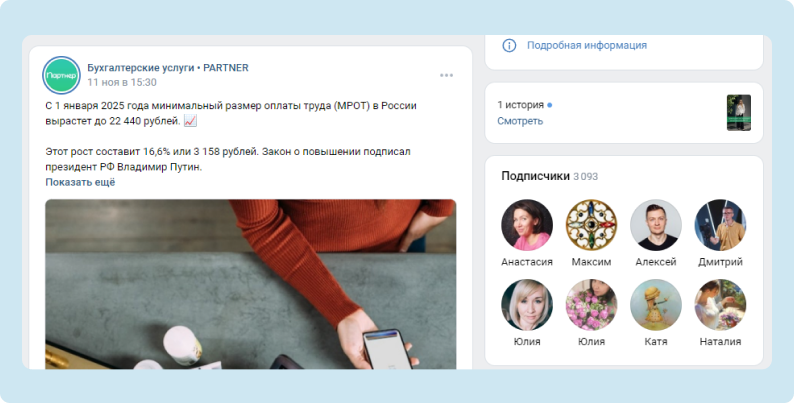Click the name Наталия

click(720, 342)
